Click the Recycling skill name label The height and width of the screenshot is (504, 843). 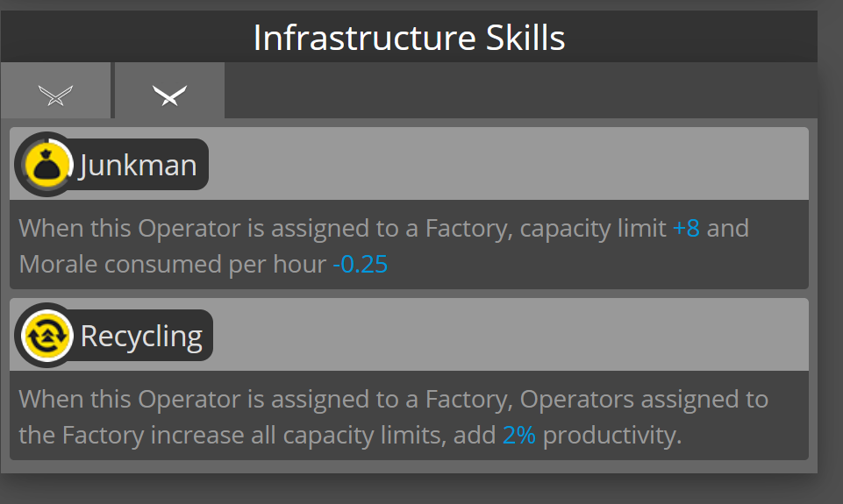[141, 336]
